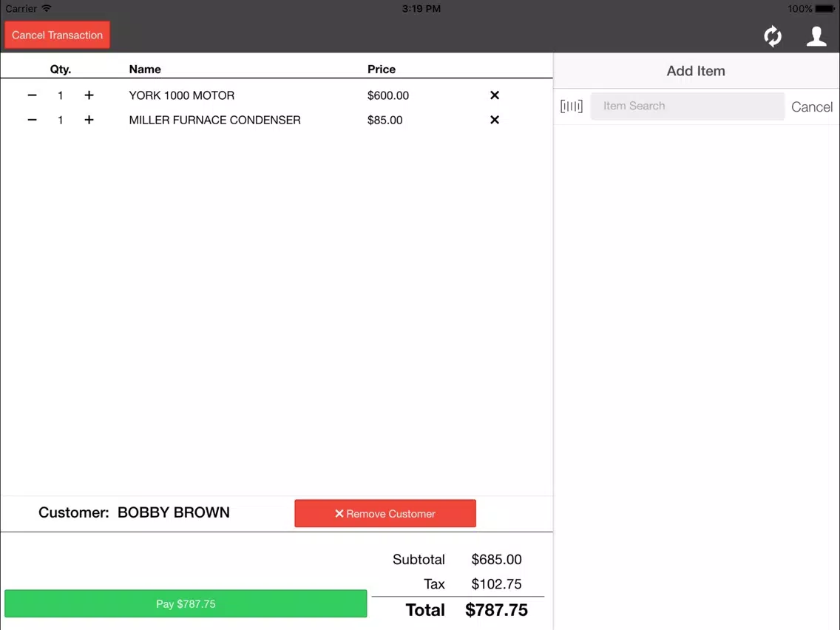Screen dimensions: 840x630
Task: Select the MILLER FURNACE CONDENSER item name
Action: tap(215, 120)
